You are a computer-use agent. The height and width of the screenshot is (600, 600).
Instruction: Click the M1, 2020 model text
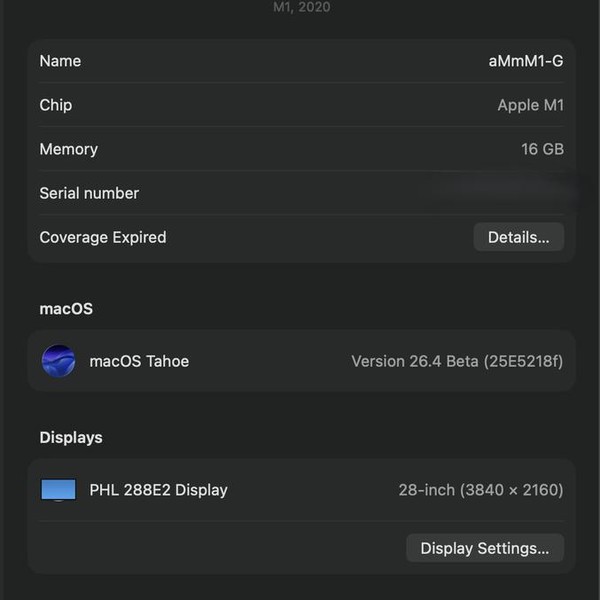coord(301,7)
